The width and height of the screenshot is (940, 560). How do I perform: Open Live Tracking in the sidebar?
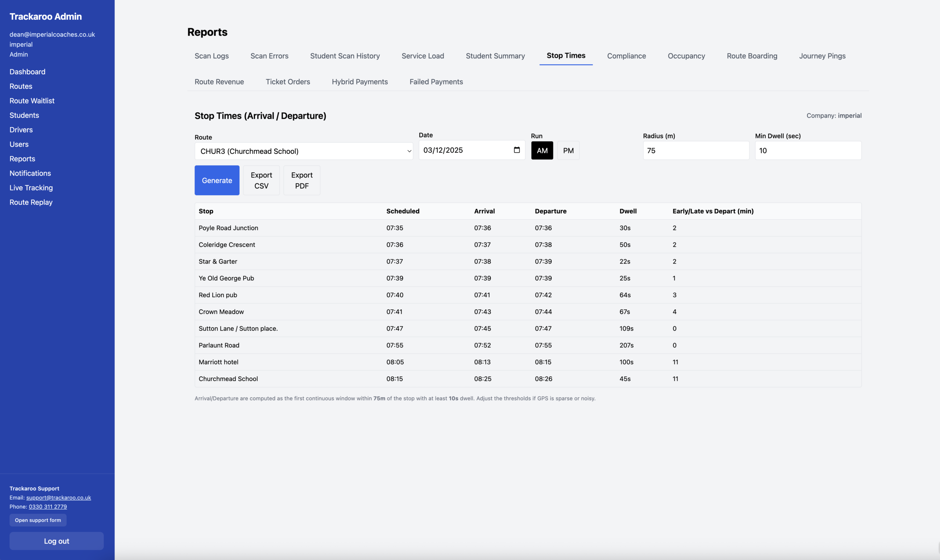coord(31,188)
